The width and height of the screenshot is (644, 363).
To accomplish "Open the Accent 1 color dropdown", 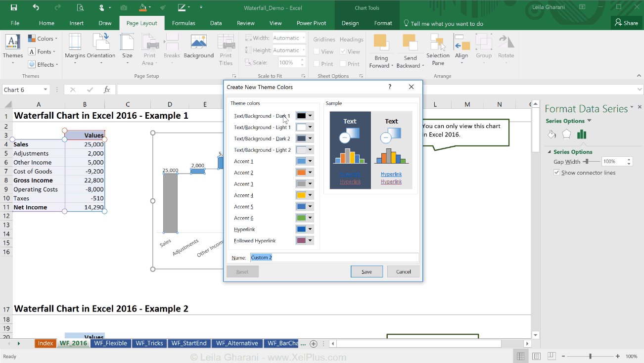I will click(x=311, y=161).
